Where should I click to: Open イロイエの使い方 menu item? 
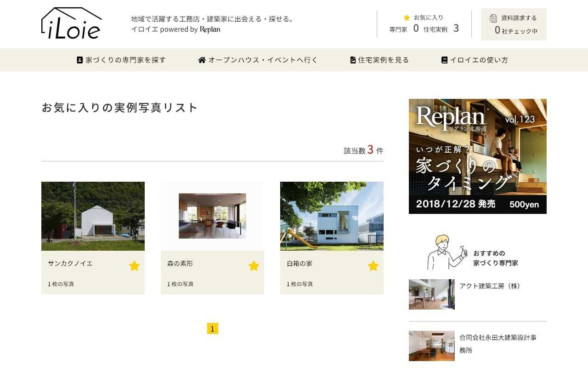[x=475, y=60]
